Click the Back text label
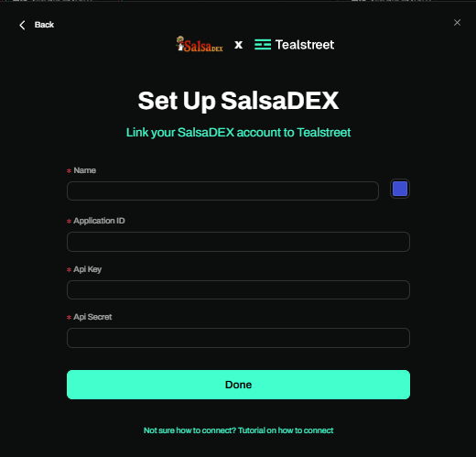Image resolution: width=476 pixels, height=457 pixels. click(44, 25)
